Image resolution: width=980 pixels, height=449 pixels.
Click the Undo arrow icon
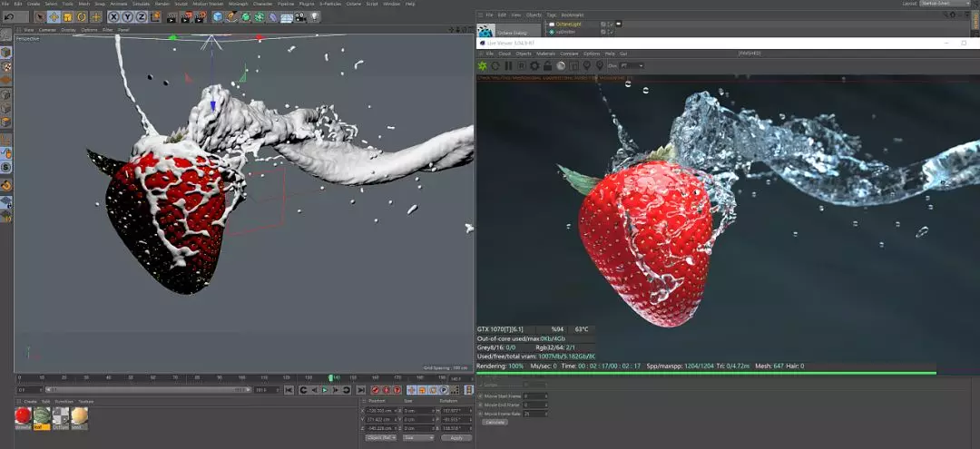pos(9,17)
